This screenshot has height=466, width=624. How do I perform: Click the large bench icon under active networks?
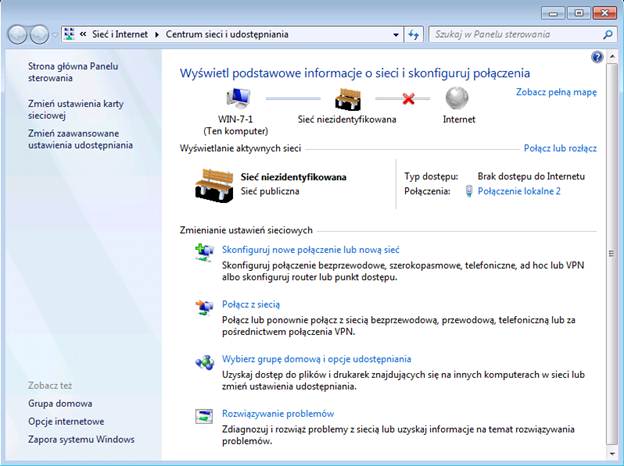click(x=214, y=183)
